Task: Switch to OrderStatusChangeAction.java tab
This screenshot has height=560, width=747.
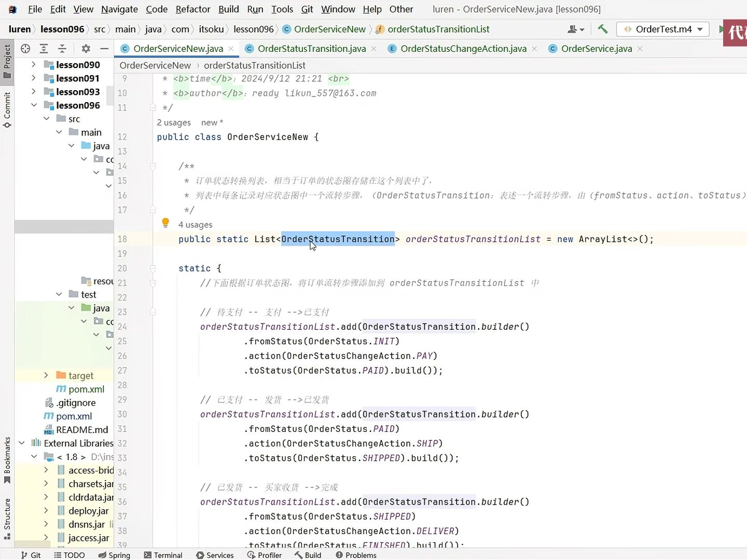Action: (x=463, y=48)
